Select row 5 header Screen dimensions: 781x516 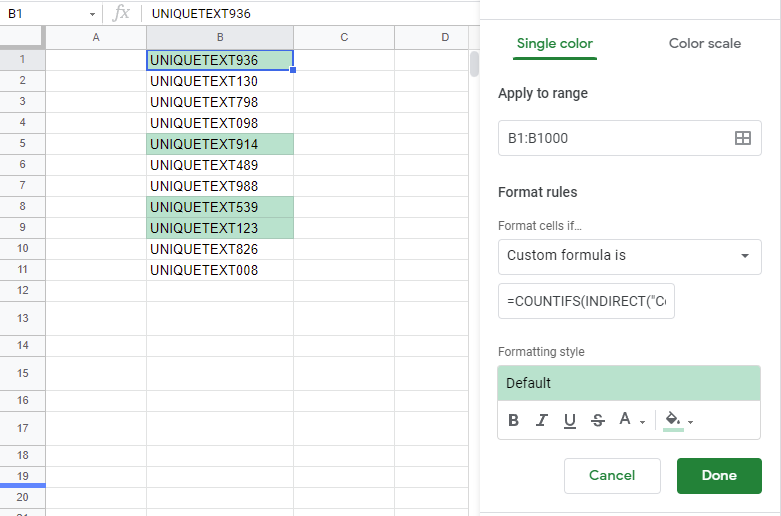(x=22, y=144)
